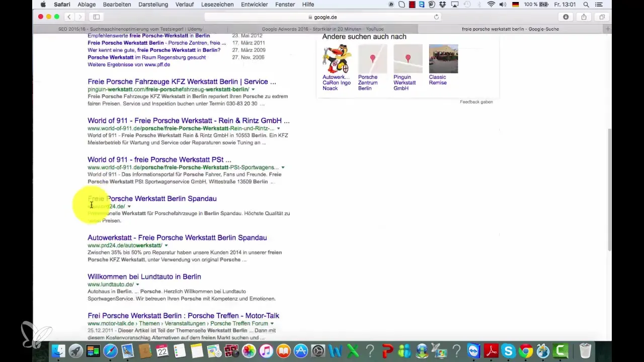This screenshot has height=362, width=644.
Task: Open System Preferences from the Dock
Action: pyautogui.click(x=318, y=350)
